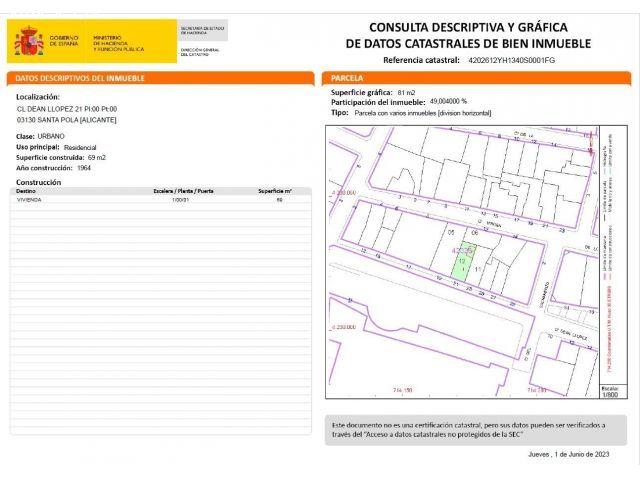Viewport: 640px width, 480px height.
Task: Click participation value '49,004000 %'
Action: [448, 101]
